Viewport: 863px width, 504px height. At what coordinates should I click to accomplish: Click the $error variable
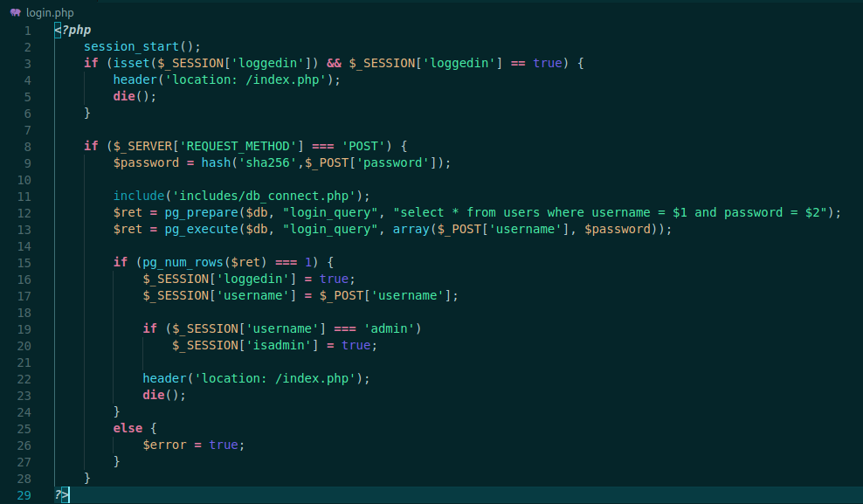[x=164, y=445]
